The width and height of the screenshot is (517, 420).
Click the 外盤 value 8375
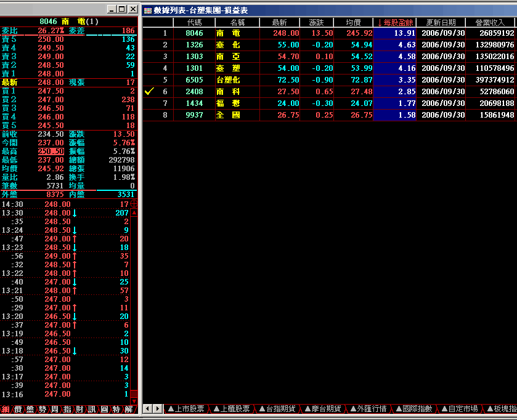pyautogui.click(x=55, y=195)
